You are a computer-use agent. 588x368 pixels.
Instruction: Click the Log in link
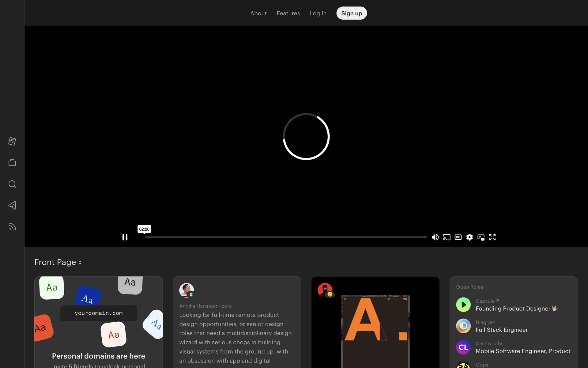(x=318, y=13)
